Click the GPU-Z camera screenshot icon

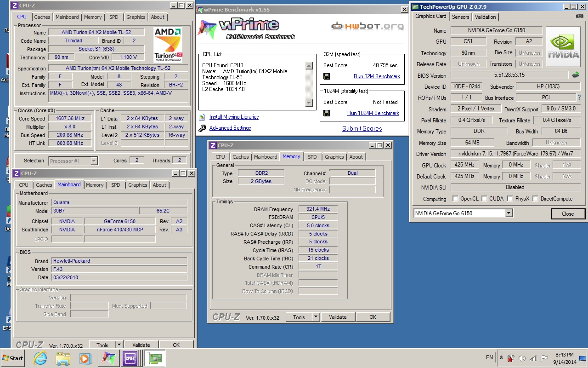coord(580,16)
